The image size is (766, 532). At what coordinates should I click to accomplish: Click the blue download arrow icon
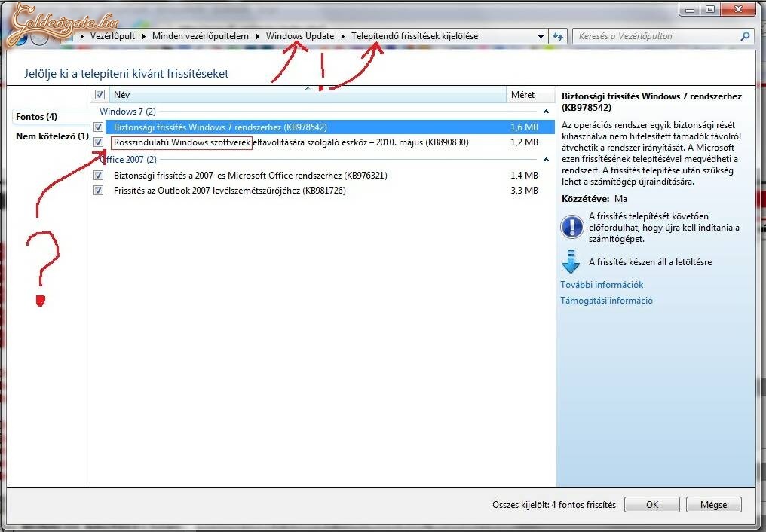coord(571,261)
